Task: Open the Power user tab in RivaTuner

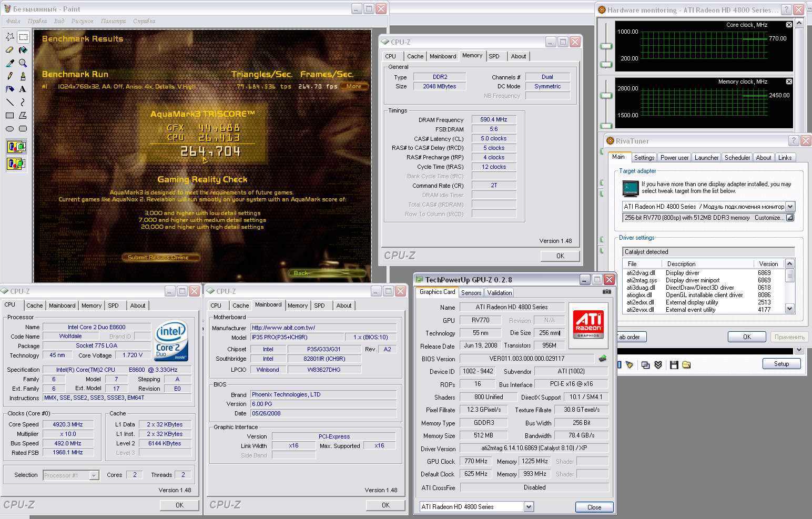Action: 674,158
